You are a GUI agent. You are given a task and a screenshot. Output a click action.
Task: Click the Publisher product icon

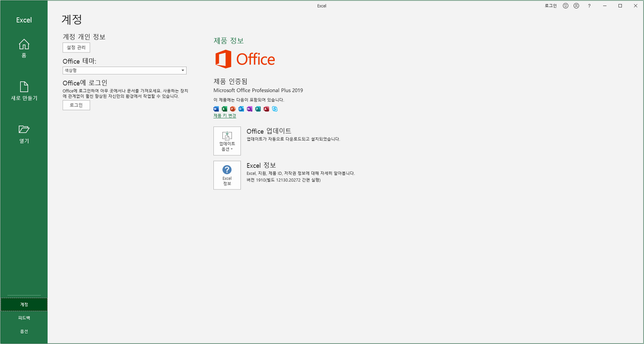coord(258,109)
